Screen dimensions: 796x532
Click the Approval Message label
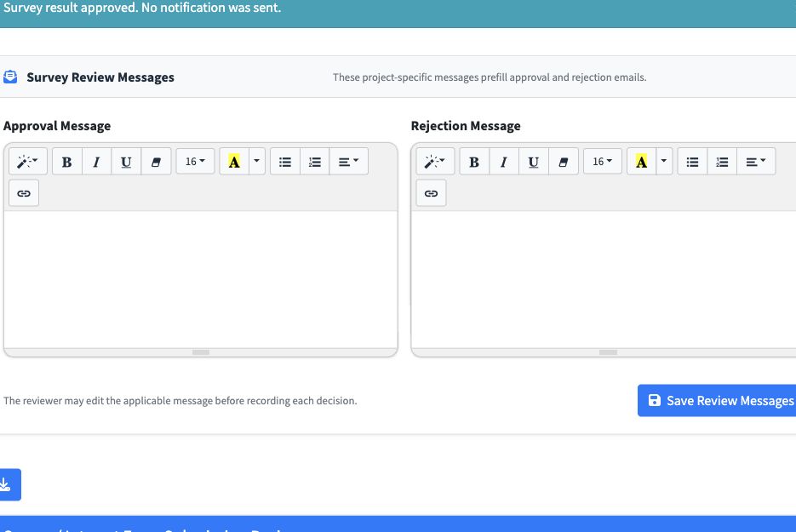[x=57, y=126]
